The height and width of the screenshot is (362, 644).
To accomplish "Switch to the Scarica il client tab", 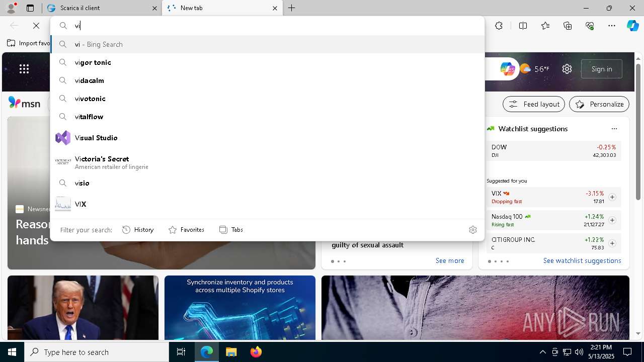I will click(x=101, y=8).
